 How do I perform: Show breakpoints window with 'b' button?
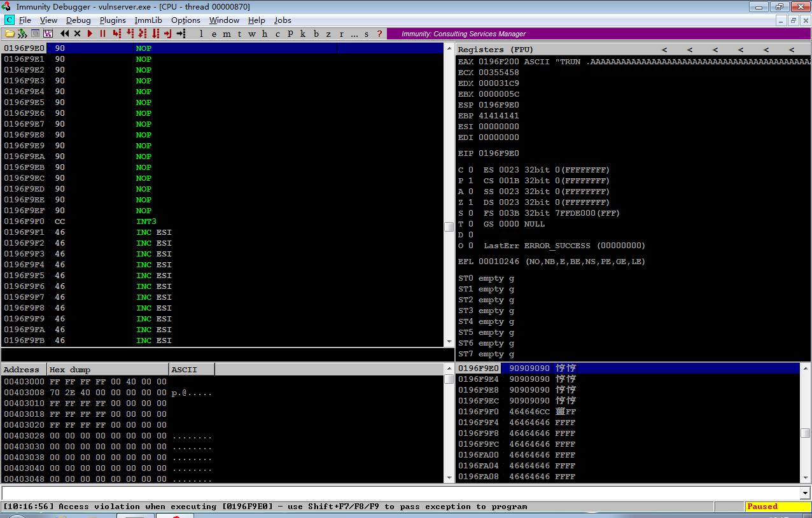tap(316, 34)
